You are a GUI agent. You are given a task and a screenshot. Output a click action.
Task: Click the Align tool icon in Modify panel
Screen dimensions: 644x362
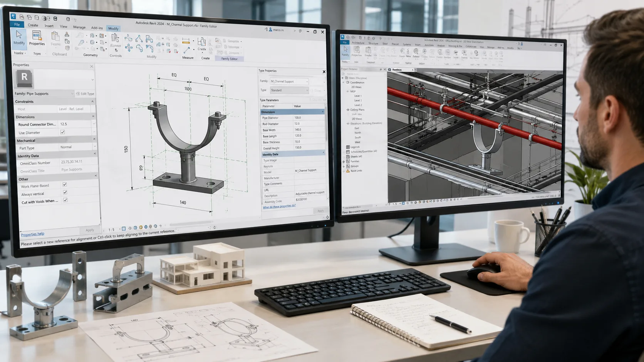(x=129, y=38)
